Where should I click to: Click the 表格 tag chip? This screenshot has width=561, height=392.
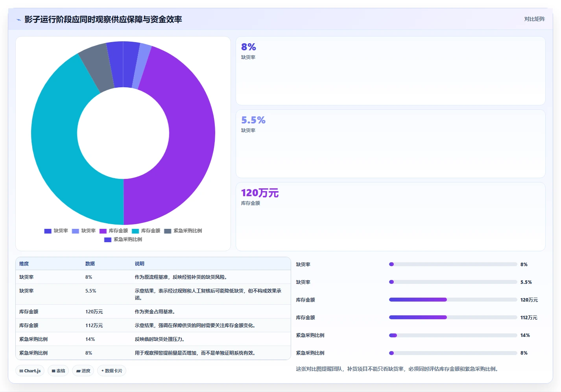tap(58, 371)
